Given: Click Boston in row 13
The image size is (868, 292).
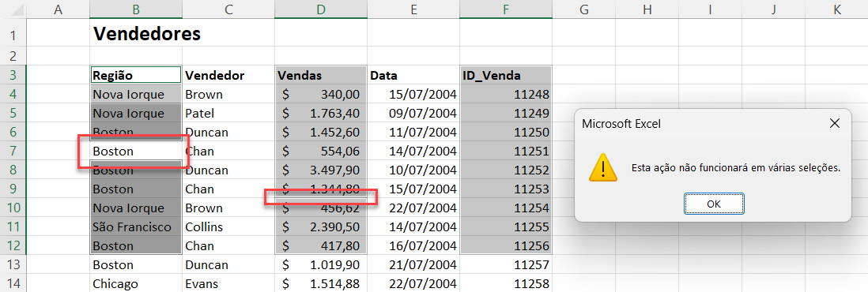Looking at the screenshot, I should 136,264.
